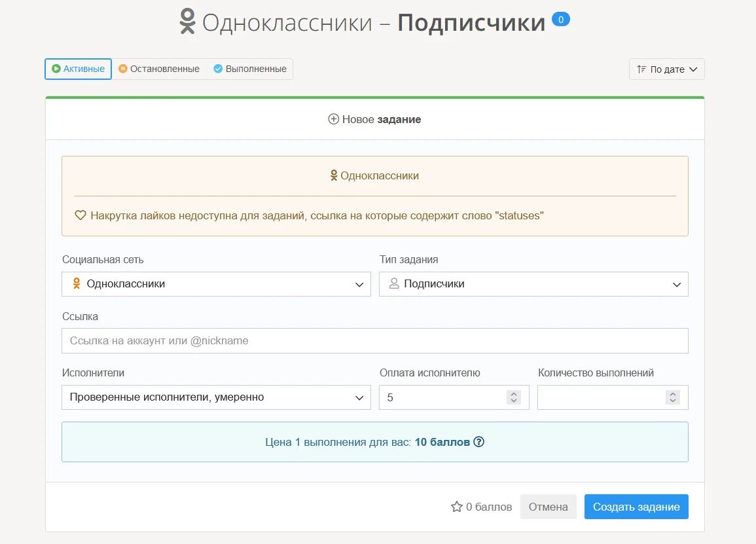Click the Создать задание button
This screenshot has width=756, height=544.
636,507
